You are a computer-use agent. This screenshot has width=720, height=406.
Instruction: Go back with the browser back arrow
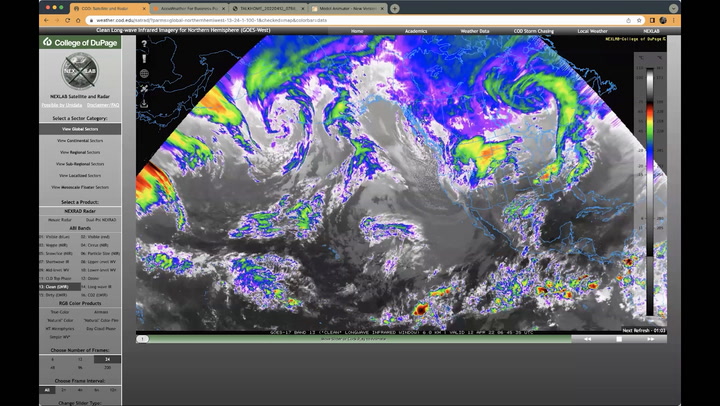(46, 20)
